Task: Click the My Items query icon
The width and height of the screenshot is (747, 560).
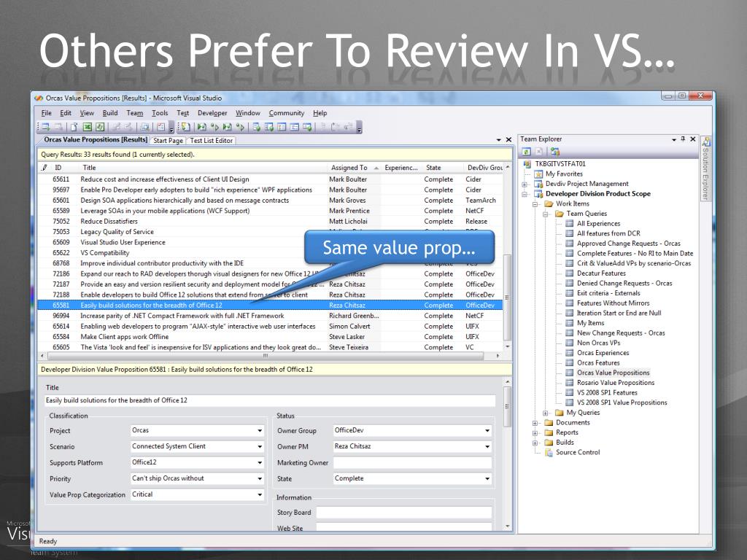Action: [x=569, y=323]
